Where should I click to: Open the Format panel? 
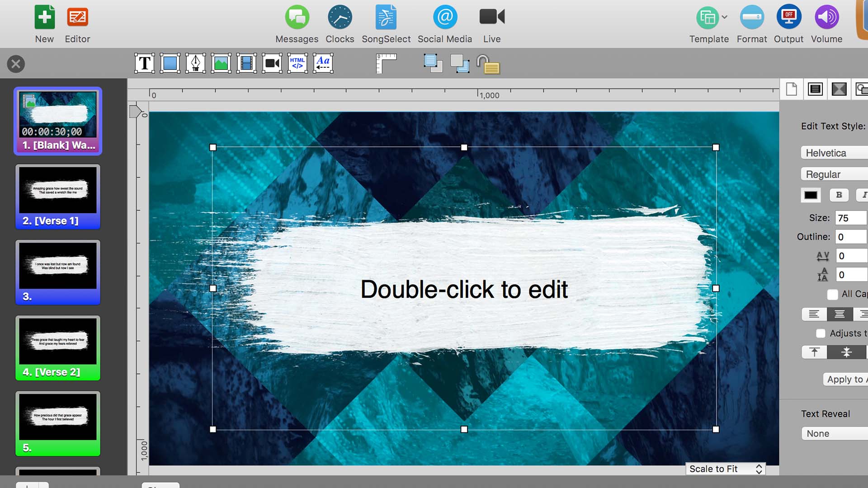pyautogui.click(x=752, y=17)
